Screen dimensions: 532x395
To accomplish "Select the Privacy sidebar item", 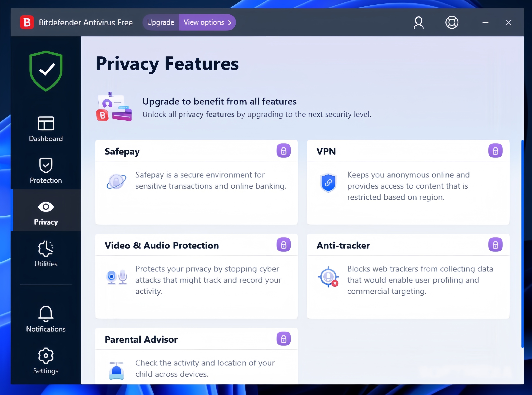I will [x=46, y=210].
